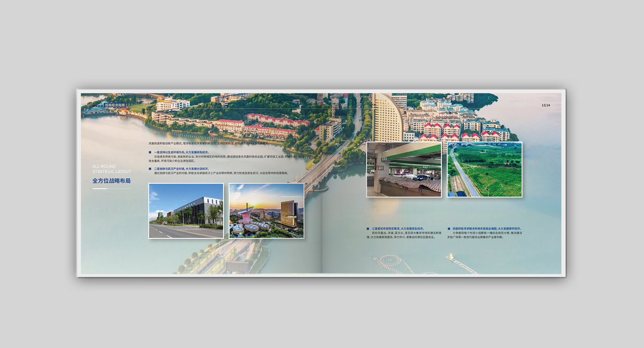
Task: Click the blue bullet before 三是紧扣市民现实需求
Action: click(368, 228)
